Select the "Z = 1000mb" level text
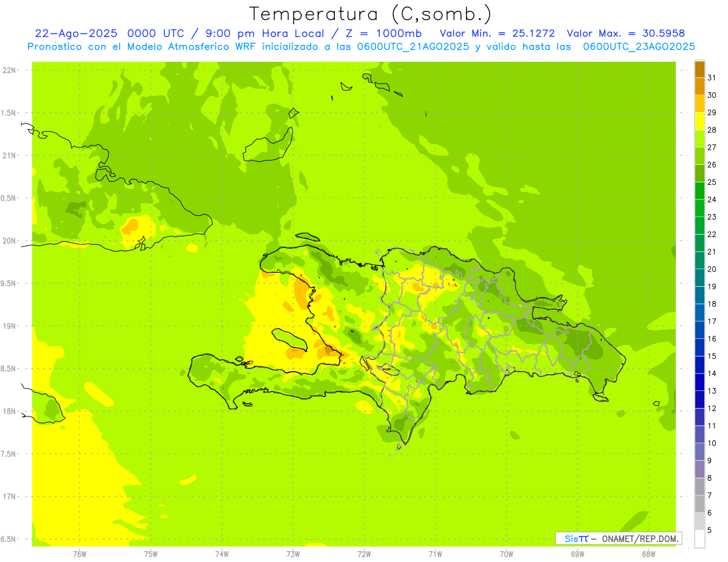The width and height of the screenshot is (728, 562). [382, 33]
